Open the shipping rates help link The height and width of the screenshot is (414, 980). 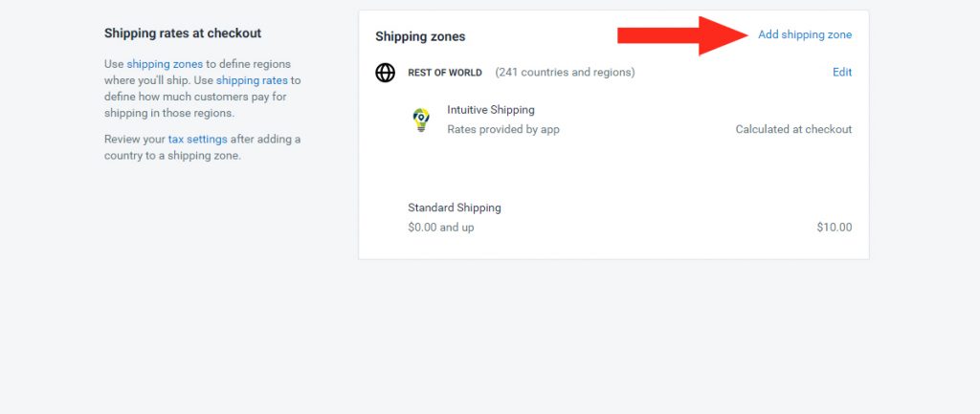click(252, 80)
